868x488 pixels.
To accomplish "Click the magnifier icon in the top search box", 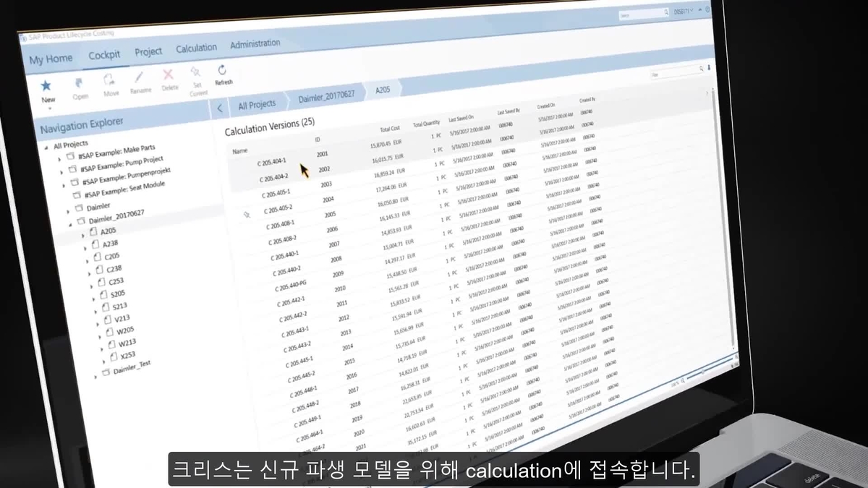I will point(666,12).
